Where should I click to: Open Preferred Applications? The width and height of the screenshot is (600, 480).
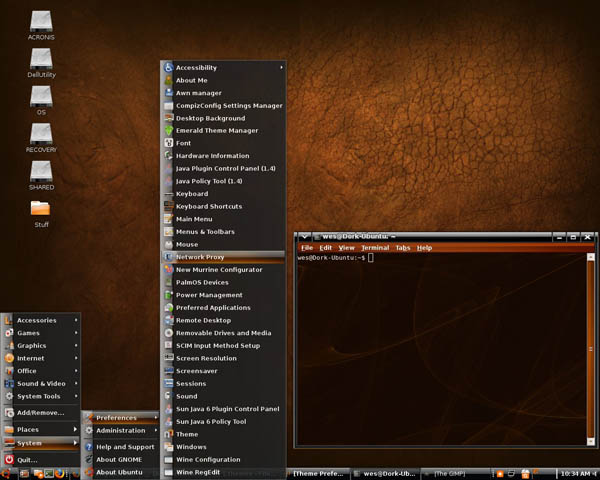click(223, 308)
